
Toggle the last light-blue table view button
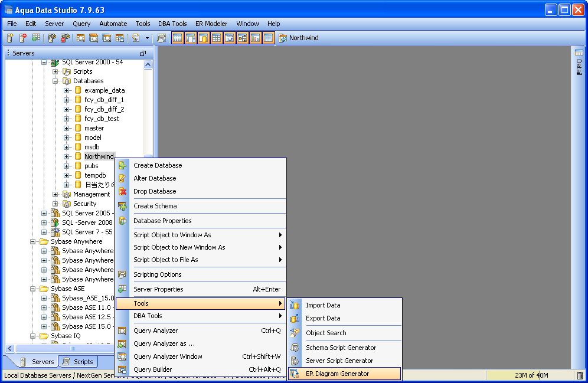click(x=268, y=38)
